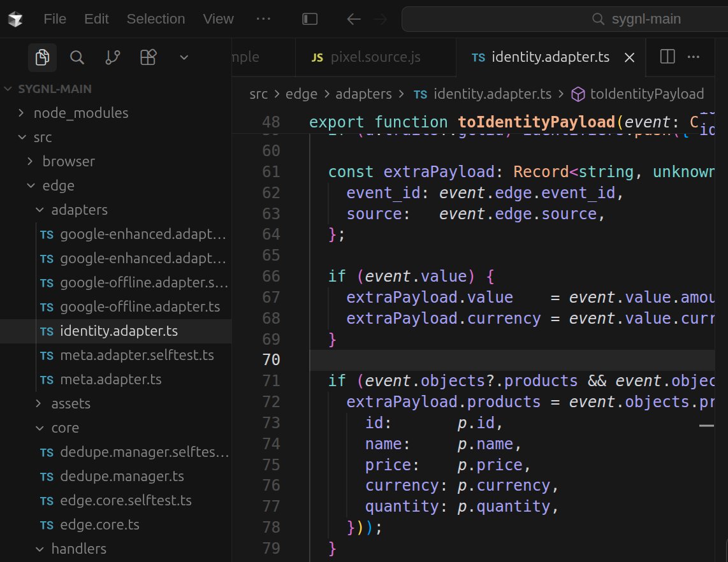Click identity.adapter.ts breadcrumb segment
Viewport: 728px width, 562px height.
[493, 94]
